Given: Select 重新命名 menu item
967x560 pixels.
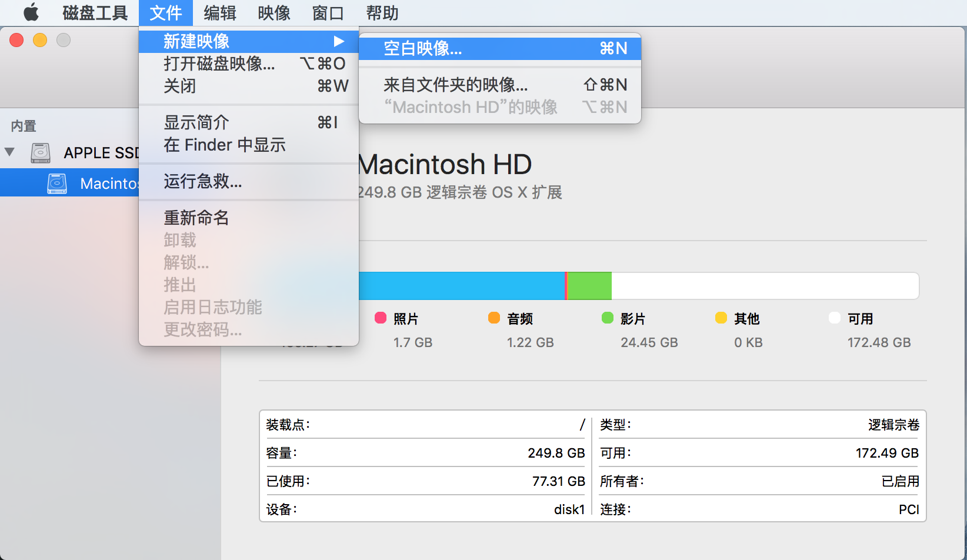Looking at the screenshot, I should [249, 218].
